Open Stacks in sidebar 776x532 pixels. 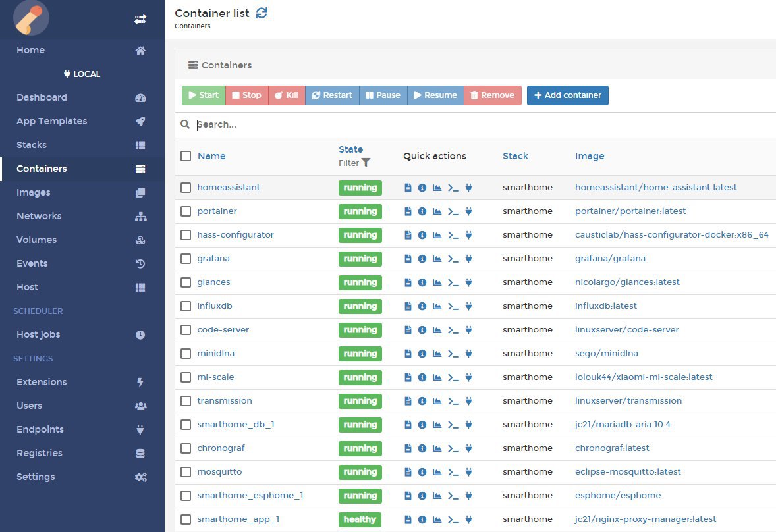[82, 146]
